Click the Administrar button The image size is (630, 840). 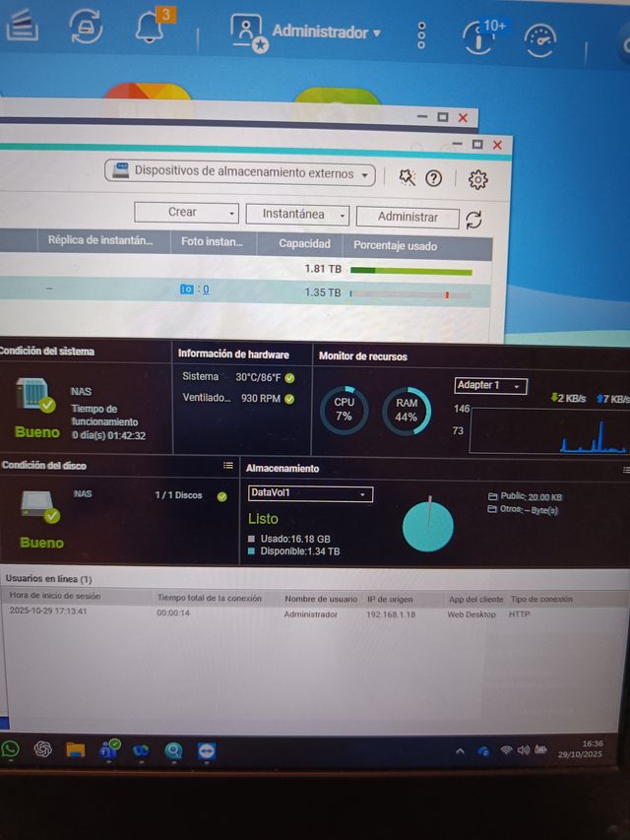click(x=408, y=217)
